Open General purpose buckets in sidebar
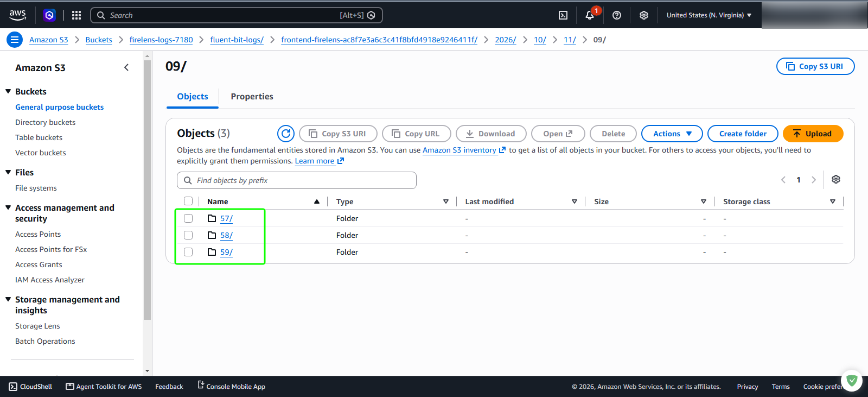Screen dimensions: 868x397 point(60,107)
